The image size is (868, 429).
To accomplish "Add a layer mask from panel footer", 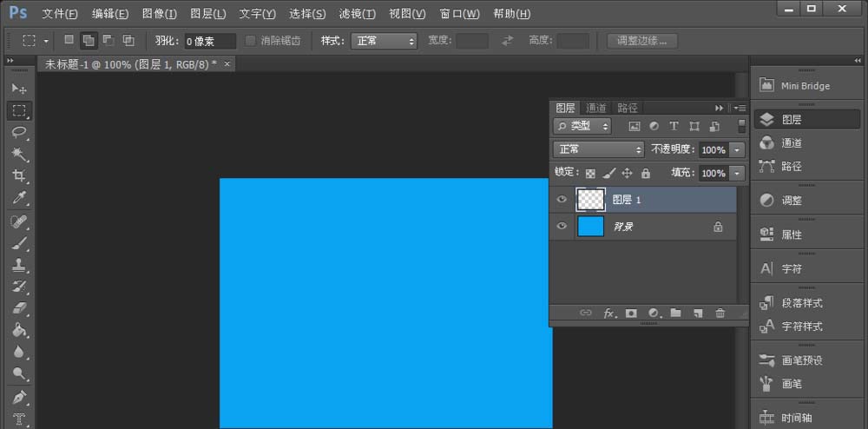I will pyautogui.click(x=631, y=313).
